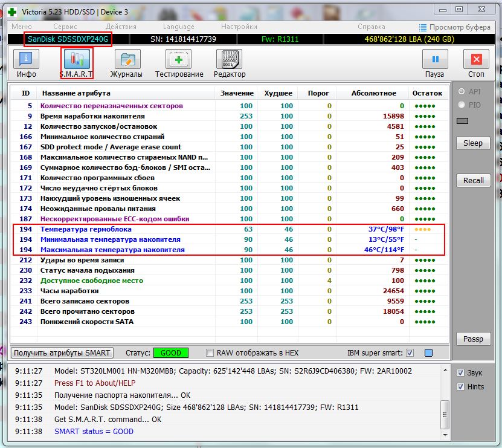Click Получить атрибуты SMART button
The height and width of the screenshot is (448, 502).
tap(62, 353)
